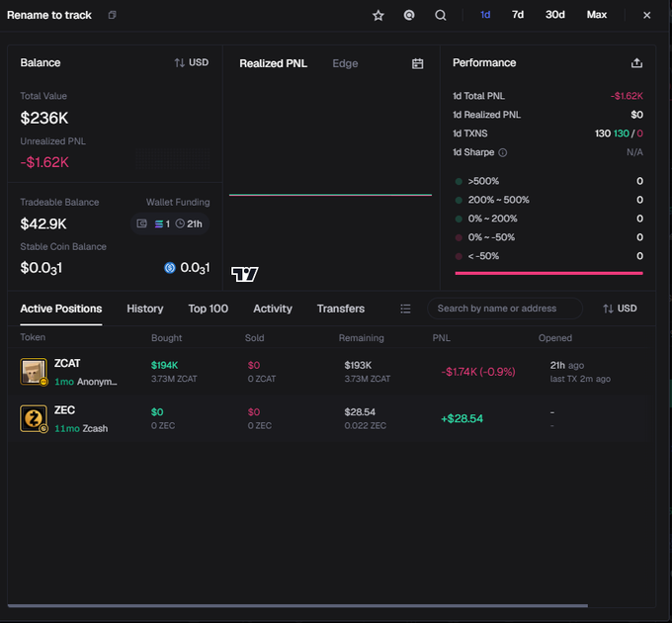
Task: Click Total Value $236K
Action: (x=44, y=118)
